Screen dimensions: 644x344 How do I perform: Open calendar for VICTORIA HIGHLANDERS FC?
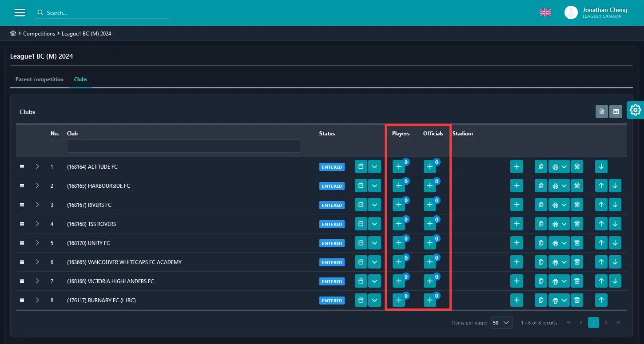[361, 281]
